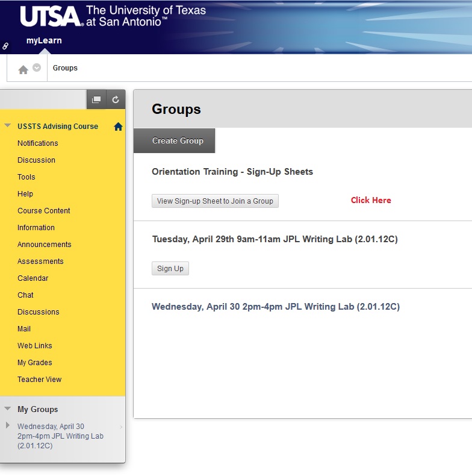Select Course Content from the sidebar

(x=43, y=211)
